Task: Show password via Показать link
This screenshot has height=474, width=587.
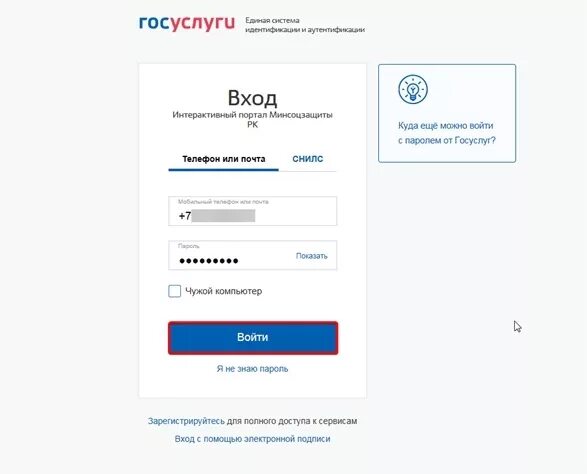Action: point(311,256)
